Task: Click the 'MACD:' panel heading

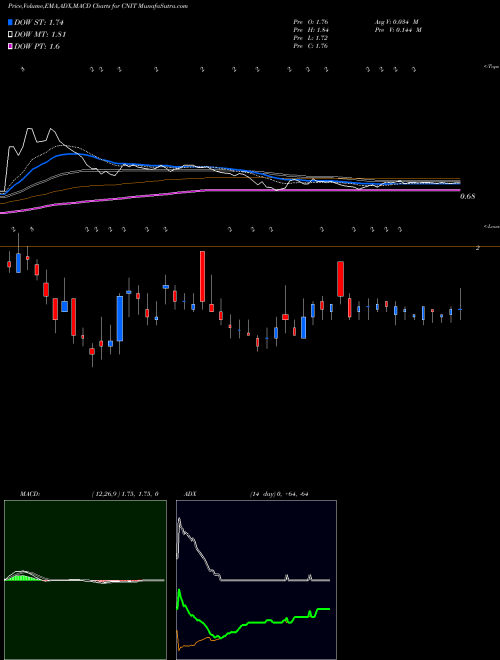Action: pyautogui.click(x=30, y=494)
